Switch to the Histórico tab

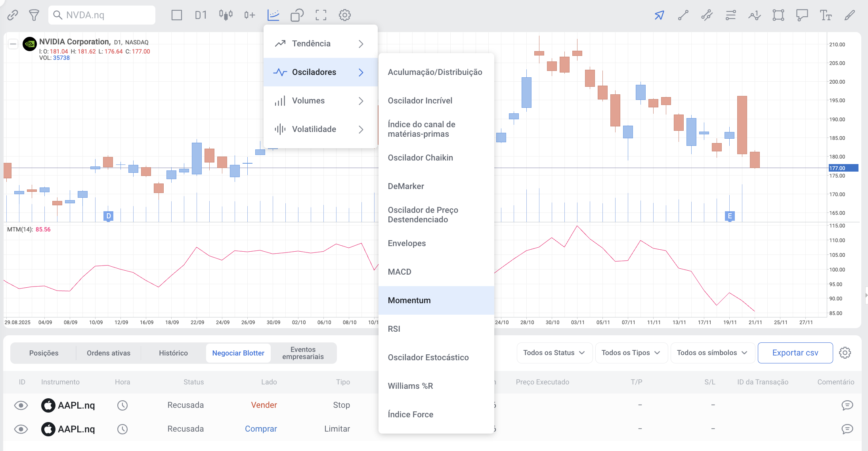(x=173, y=353)
